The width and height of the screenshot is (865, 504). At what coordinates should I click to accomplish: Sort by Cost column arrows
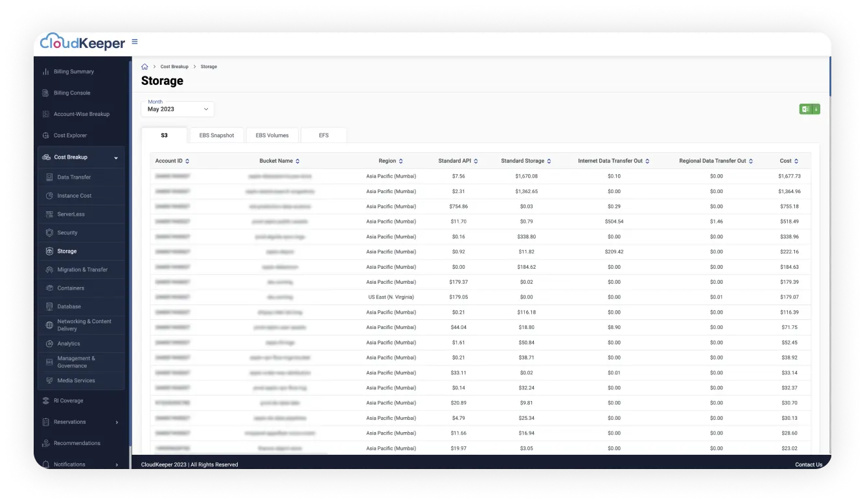click(796, 161)
